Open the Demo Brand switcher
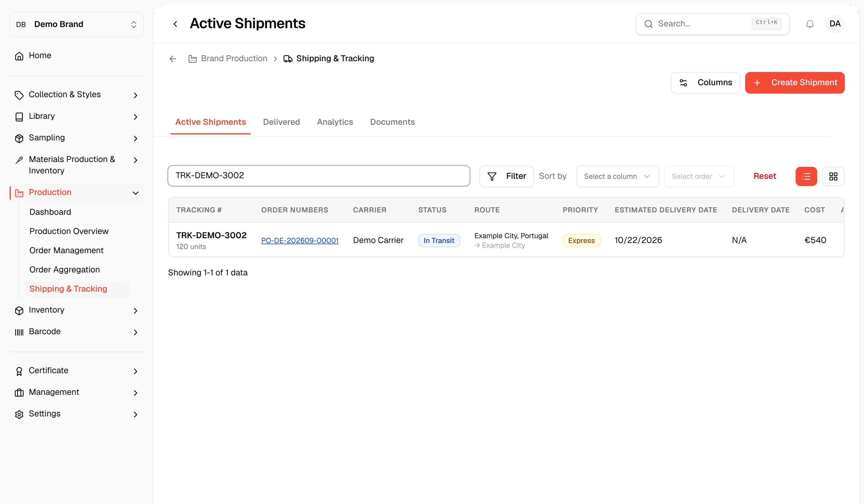This screenshot has width=864, height=504. [x=76, y=24]
